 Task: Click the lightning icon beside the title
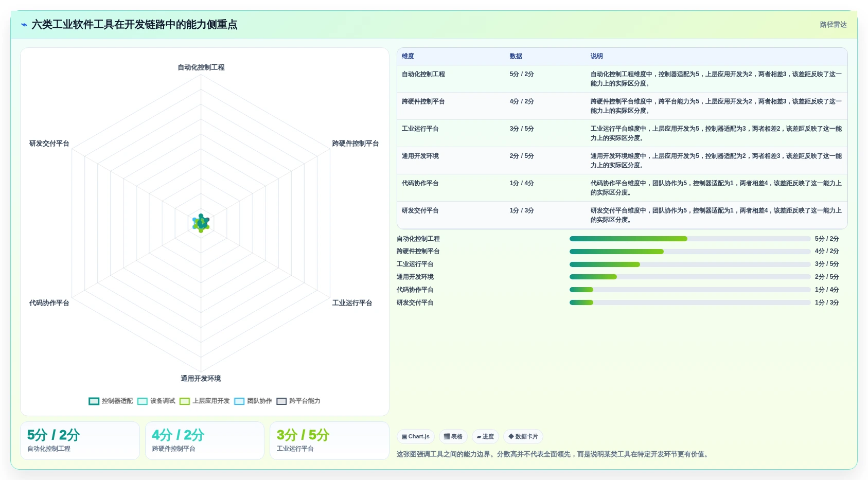click(x=24, y=25)
